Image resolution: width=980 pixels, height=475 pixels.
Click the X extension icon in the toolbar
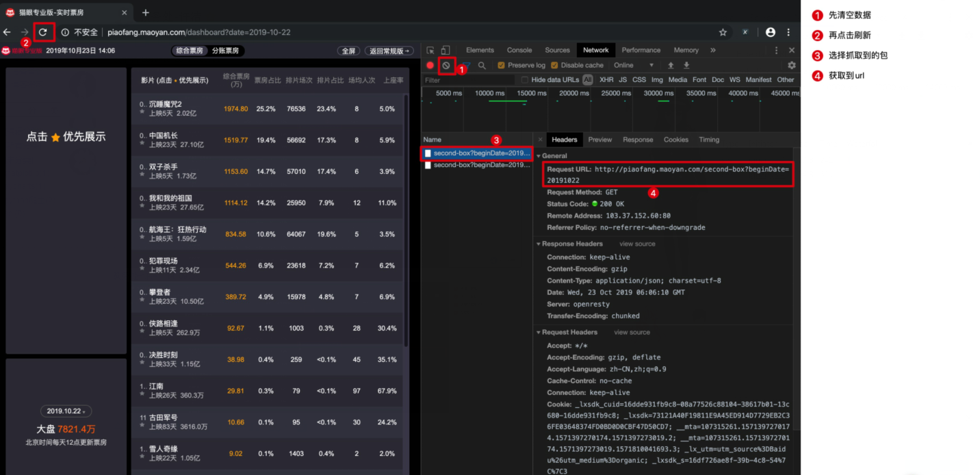tap(745, 32)
